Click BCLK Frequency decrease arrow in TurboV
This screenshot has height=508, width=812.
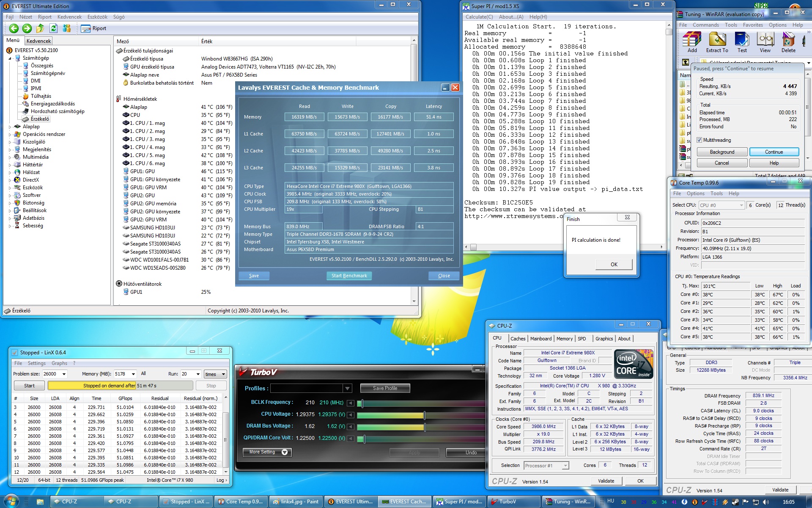point(350,403)
